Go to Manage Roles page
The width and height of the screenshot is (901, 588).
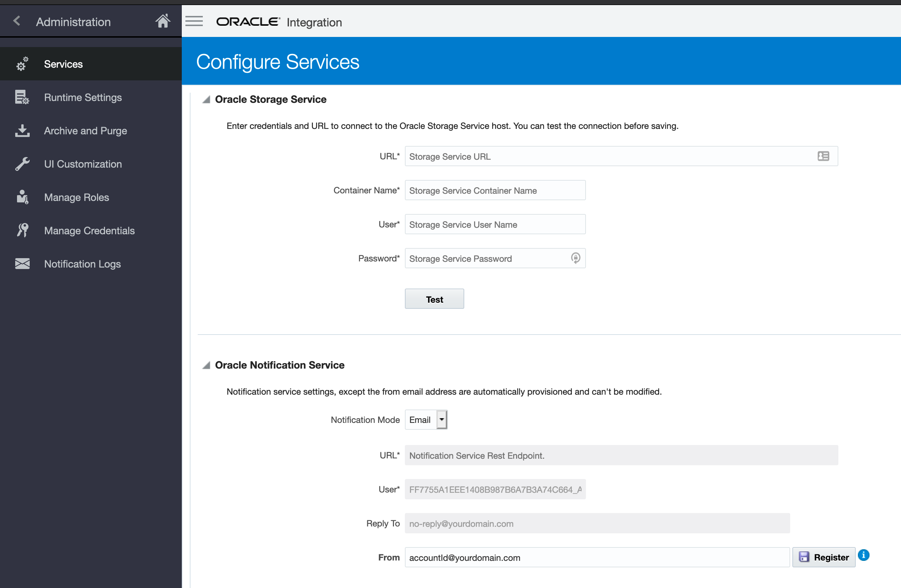(x=76, y=198)
